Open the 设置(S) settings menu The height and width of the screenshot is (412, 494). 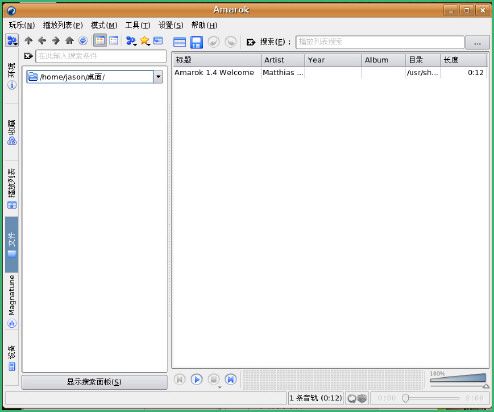tap(171, 25)
